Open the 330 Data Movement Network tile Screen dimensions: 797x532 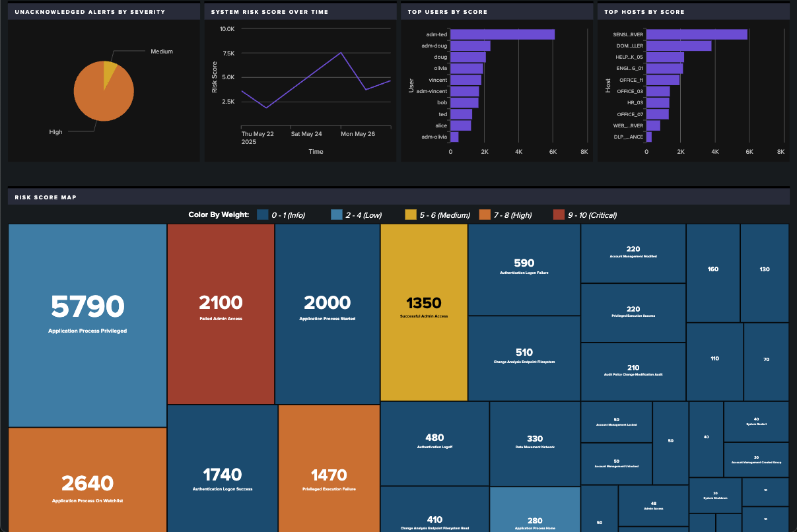coord(535,444)
